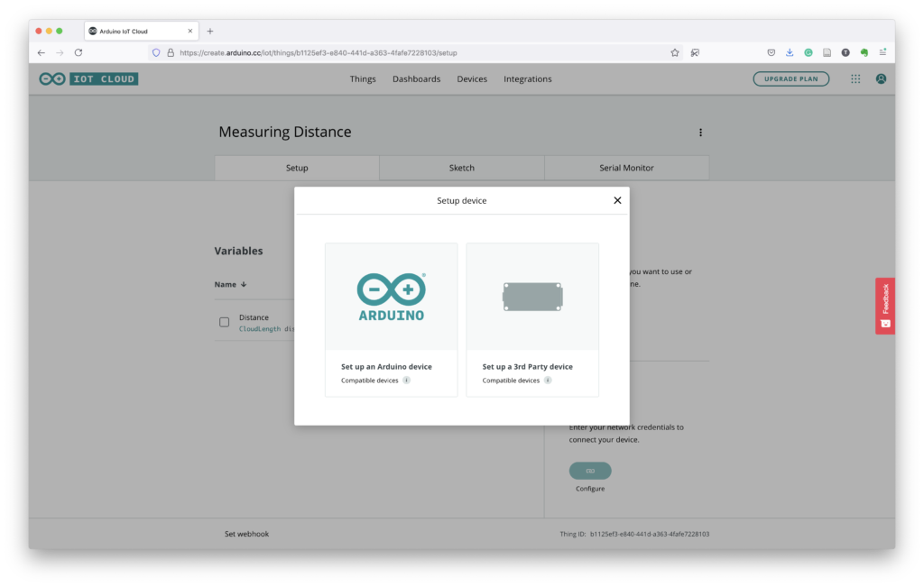Open the user profile menu
This screenshot has width=924, height=587.
pos(881,78)
